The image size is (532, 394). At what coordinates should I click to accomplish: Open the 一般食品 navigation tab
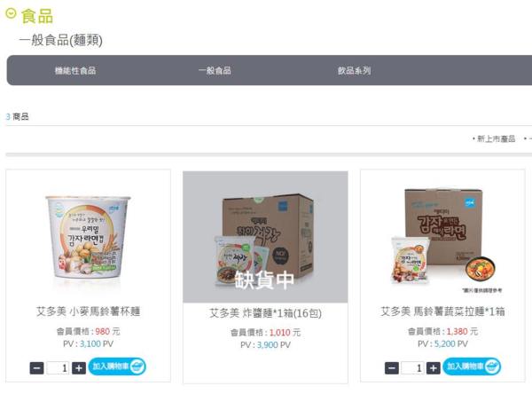[215, 71]
